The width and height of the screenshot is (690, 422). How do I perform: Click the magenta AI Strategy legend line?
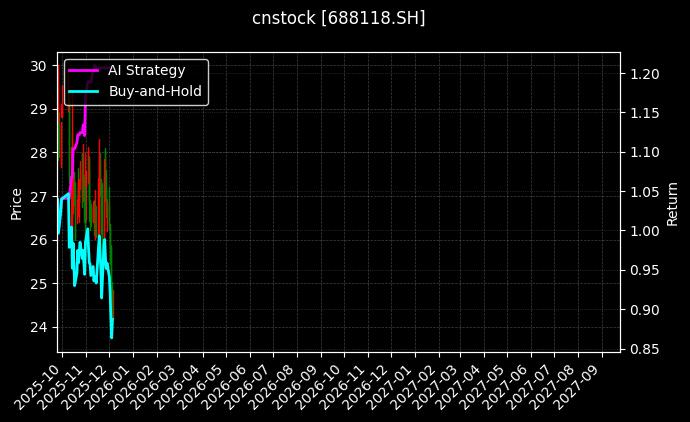pyautogui.click(x=85, y=71)
